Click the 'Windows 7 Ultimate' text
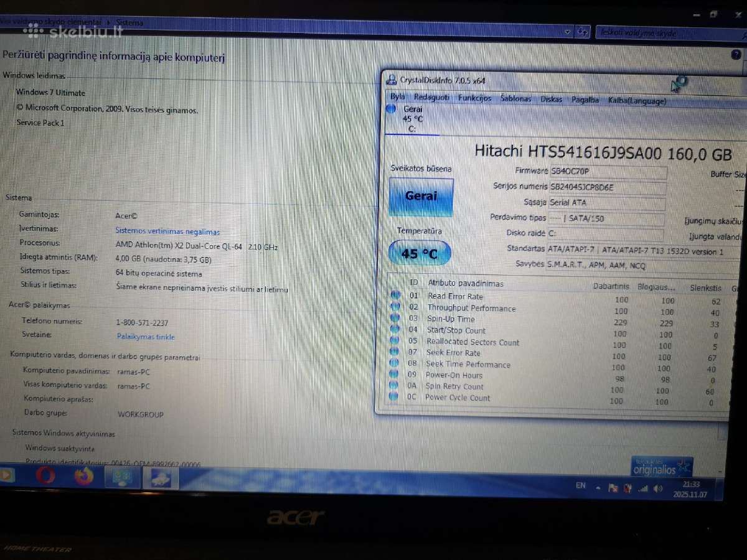747x560 pixels. click(x=51, y=93)
